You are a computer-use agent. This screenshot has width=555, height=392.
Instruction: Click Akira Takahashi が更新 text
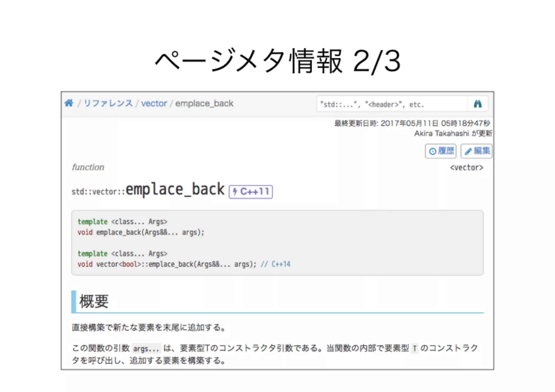[453, 133]
